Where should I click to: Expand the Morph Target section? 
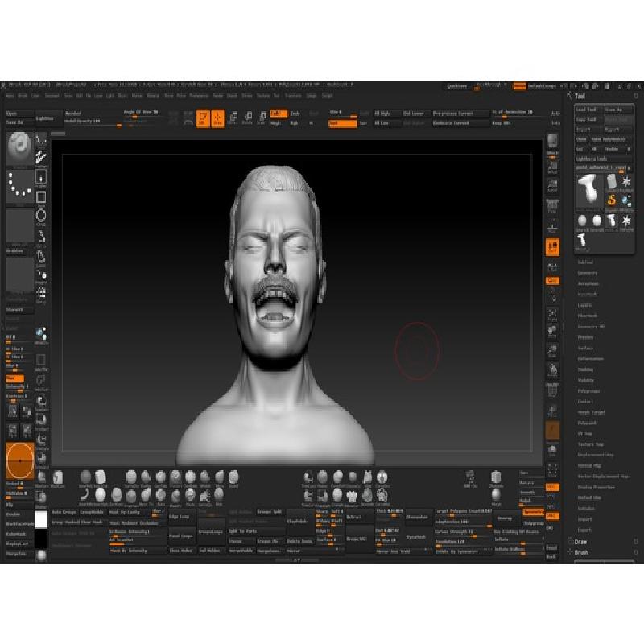(x=591, y=412)
